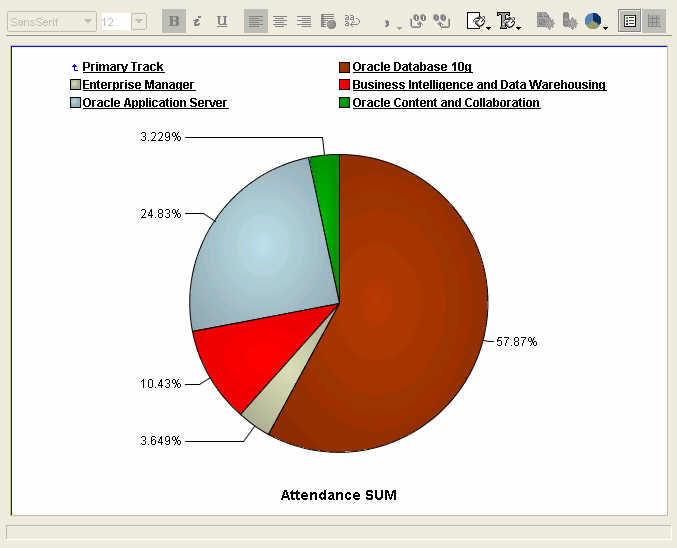Click the Enterprise Manager legend link

click(139, 85)
